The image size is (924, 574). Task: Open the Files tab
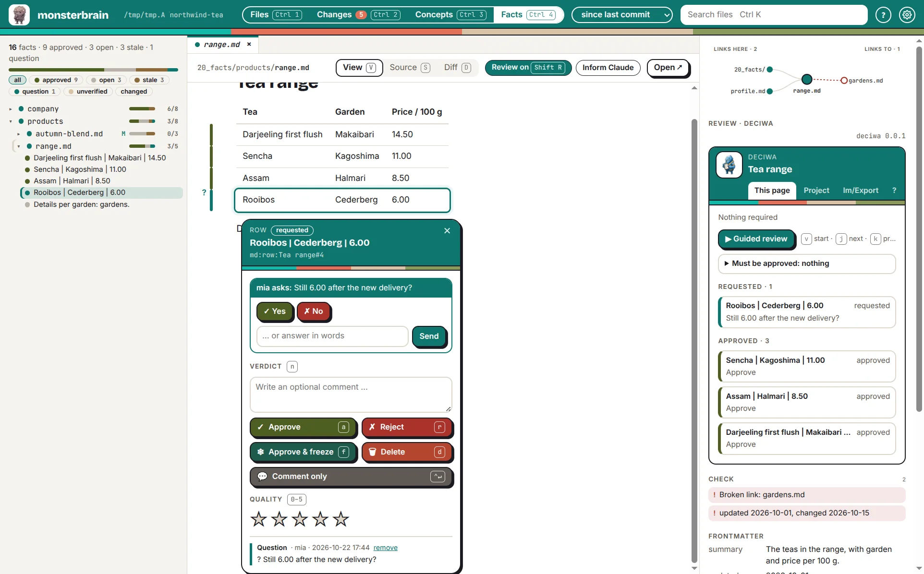pos(276,15)
